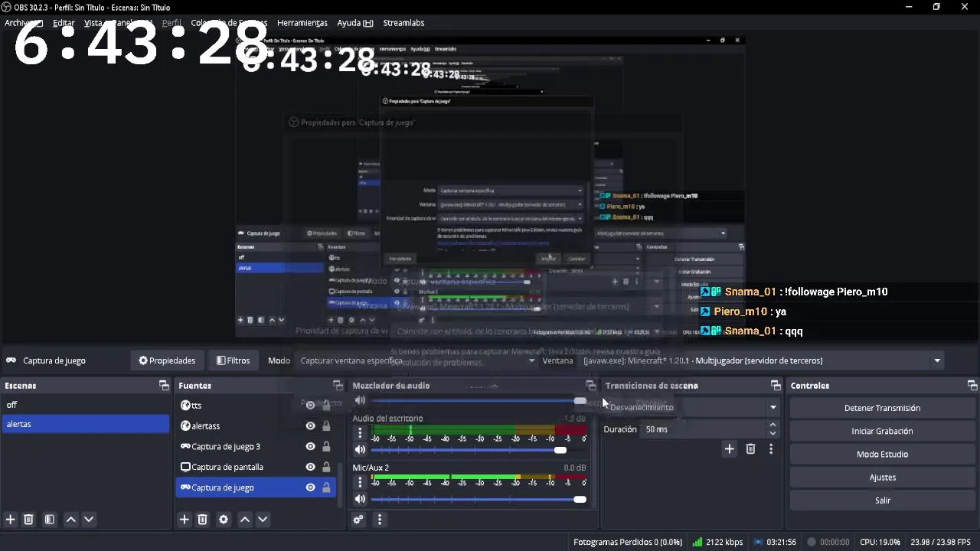The image size is (980, 551).
Task: Mute Audio del escritorio speaker
Action: point(360,450)
